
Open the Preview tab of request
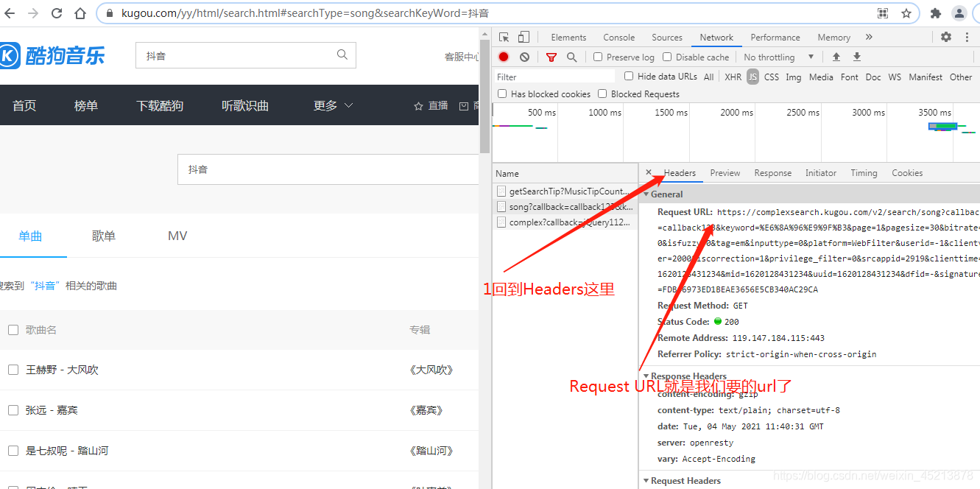(725, 173)
